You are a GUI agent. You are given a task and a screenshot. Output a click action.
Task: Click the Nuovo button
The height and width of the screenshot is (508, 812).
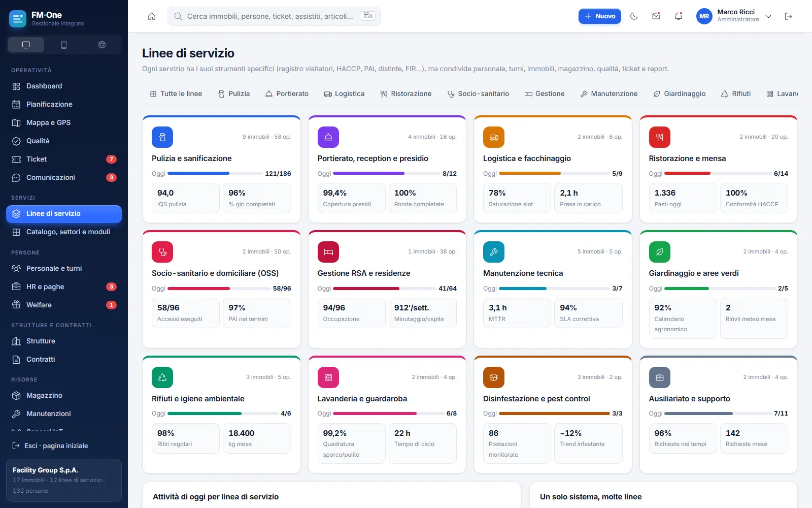click(x=600, y=16)
